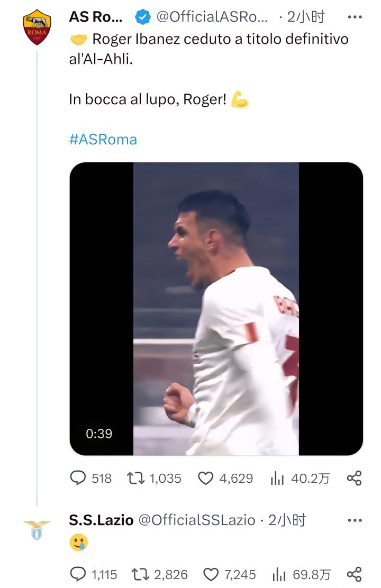Open the #ASRoma hashtag
The height and width of the screenshot is (588, 381).
tap(103, 139)
